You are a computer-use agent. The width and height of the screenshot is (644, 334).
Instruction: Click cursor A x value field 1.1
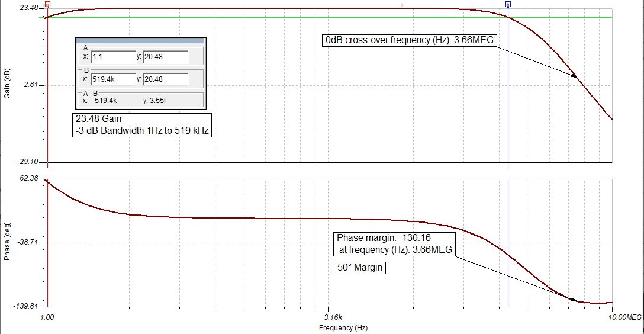click(113, 57)
